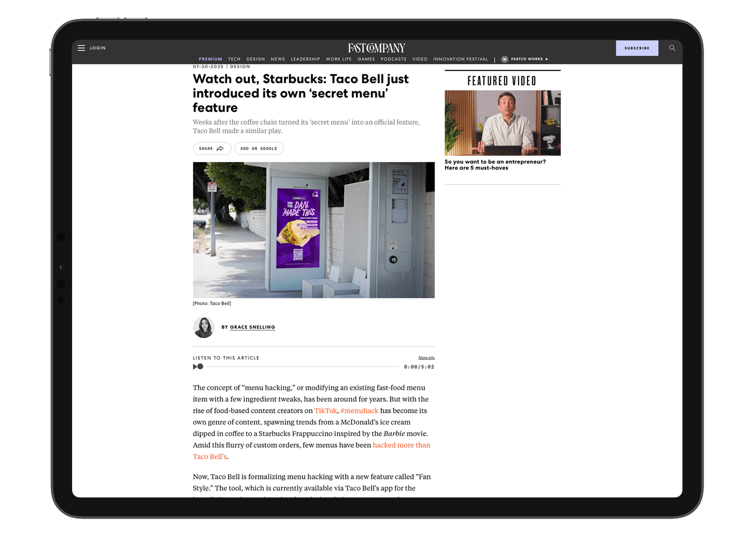This screenshot has width=756, height=542.
Task: Select Podcasts in the navigation
Action: tap(393, 59)
